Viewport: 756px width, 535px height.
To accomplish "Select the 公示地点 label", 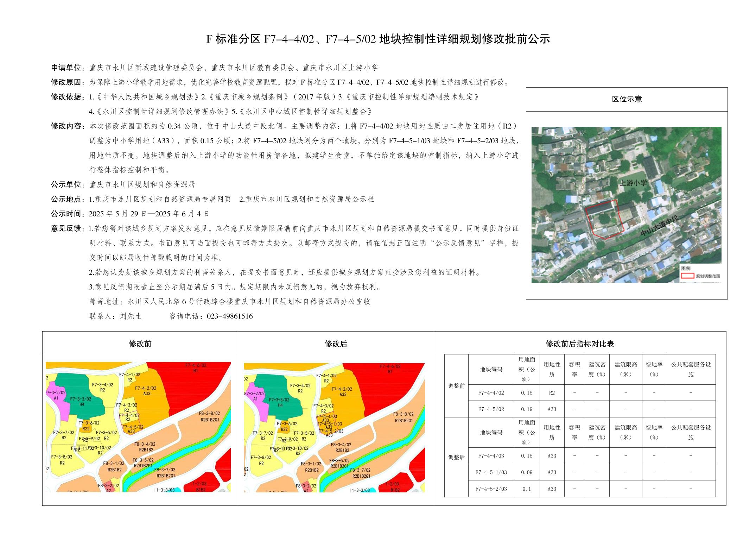I will click(x=68, y=199).
